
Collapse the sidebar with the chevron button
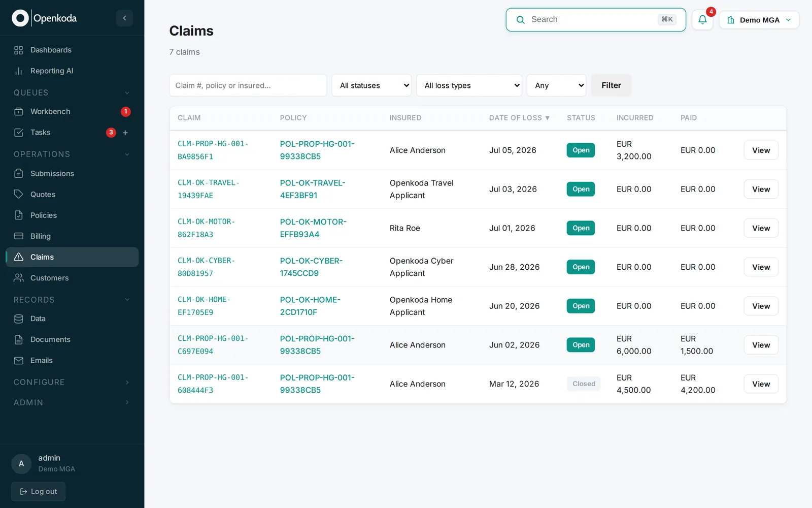pos(124,18)
